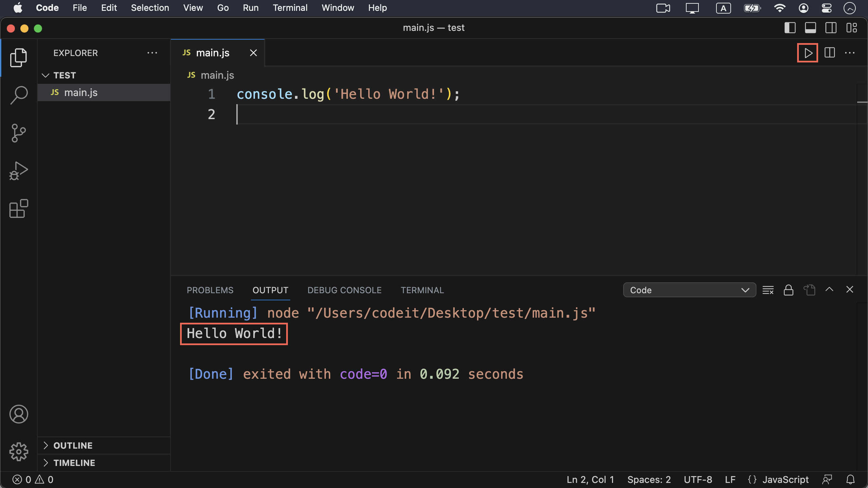This screenshot has width=868, height=488.
Task: Toggle the primary side bar visibility
Action: click(x=790, y=28)
